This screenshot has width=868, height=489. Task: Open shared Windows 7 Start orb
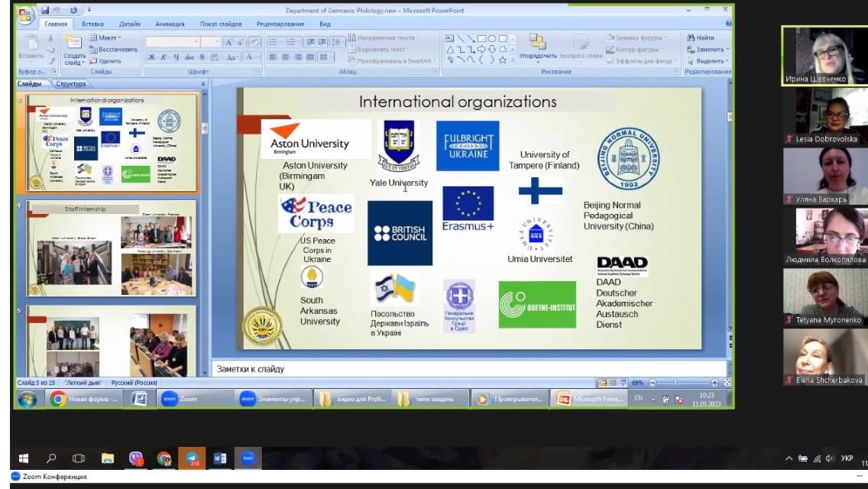pyautogui.click(x=28, y=399)
